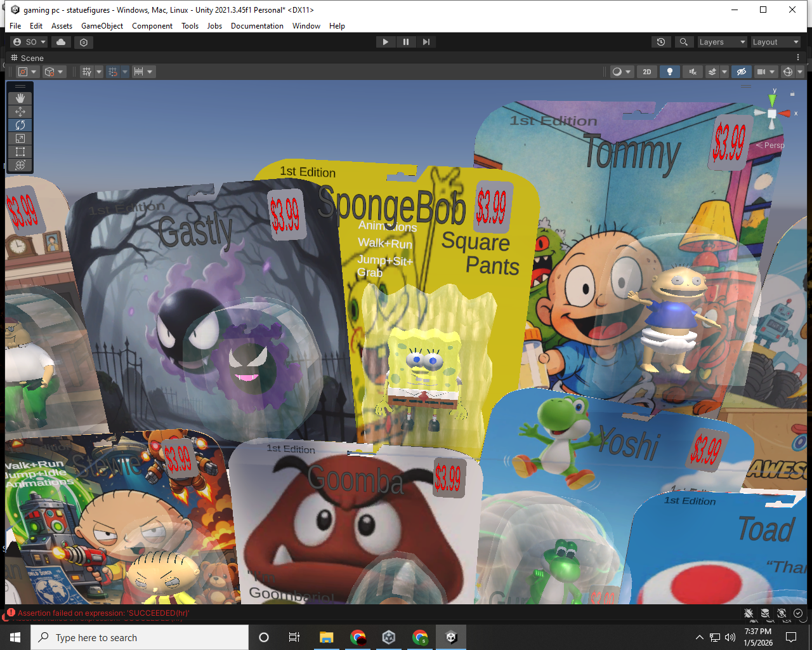The height and width of the screenshot is (650, 812).
Task: Click the Play button
Action: pyautogui.click(x=385, y=42)
